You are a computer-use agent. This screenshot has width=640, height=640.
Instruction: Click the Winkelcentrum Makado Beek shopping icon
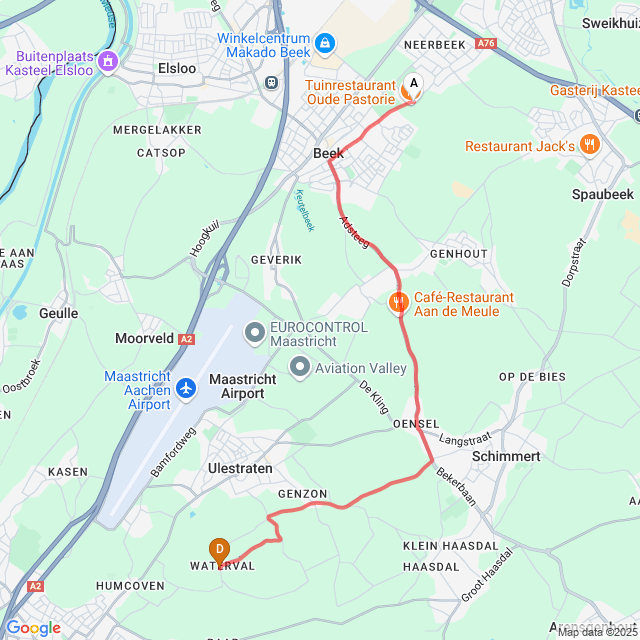(325, 43)
